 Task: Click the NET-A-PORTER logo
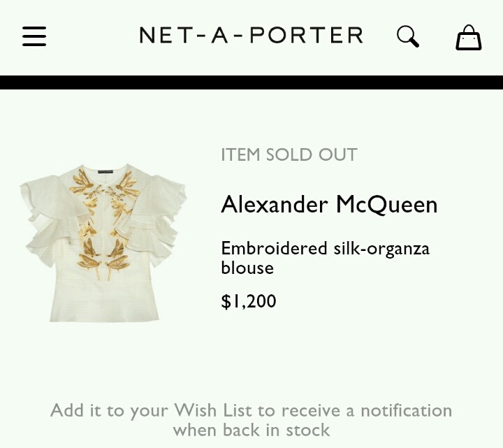click(251, 36)
